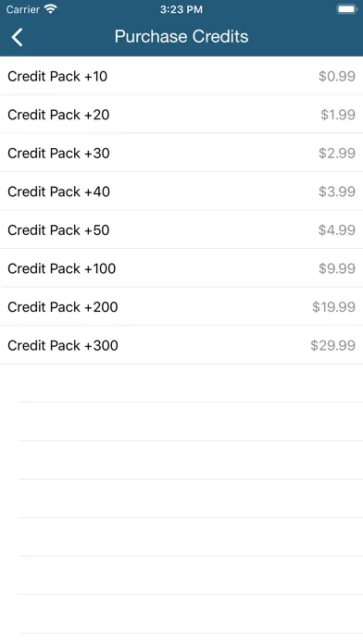Tap the $4.99 price
This screenshot has height=644, width=363.
point(337,229)
